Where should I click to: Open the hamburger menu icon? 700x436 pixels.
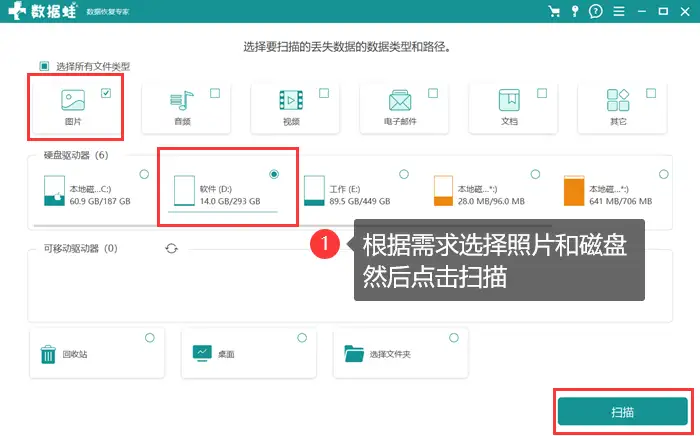619,11
